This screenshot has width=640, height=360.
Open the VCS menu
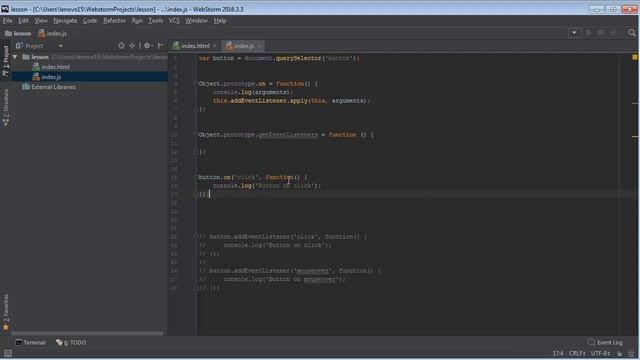174,20
